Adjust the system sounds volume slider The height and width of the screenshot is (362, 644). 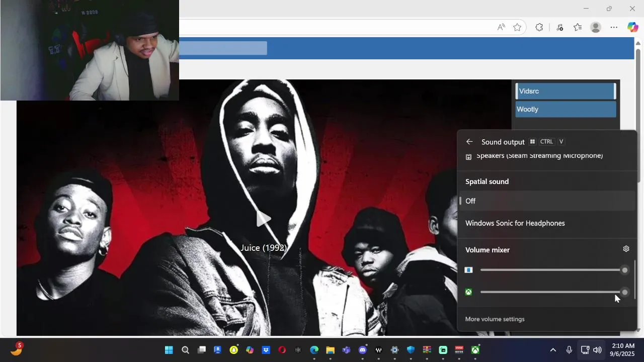coord(554,270)
